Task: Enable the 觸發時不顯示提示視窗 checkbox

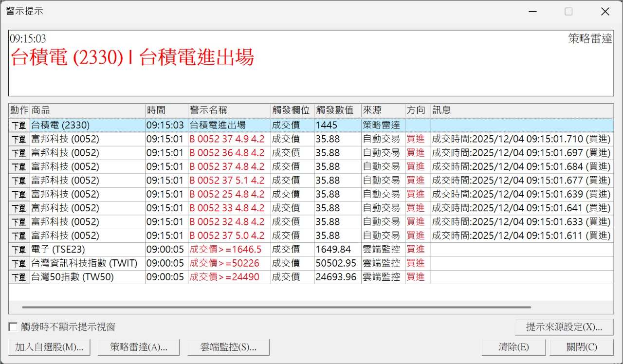Action: click(x=13, y=327)
